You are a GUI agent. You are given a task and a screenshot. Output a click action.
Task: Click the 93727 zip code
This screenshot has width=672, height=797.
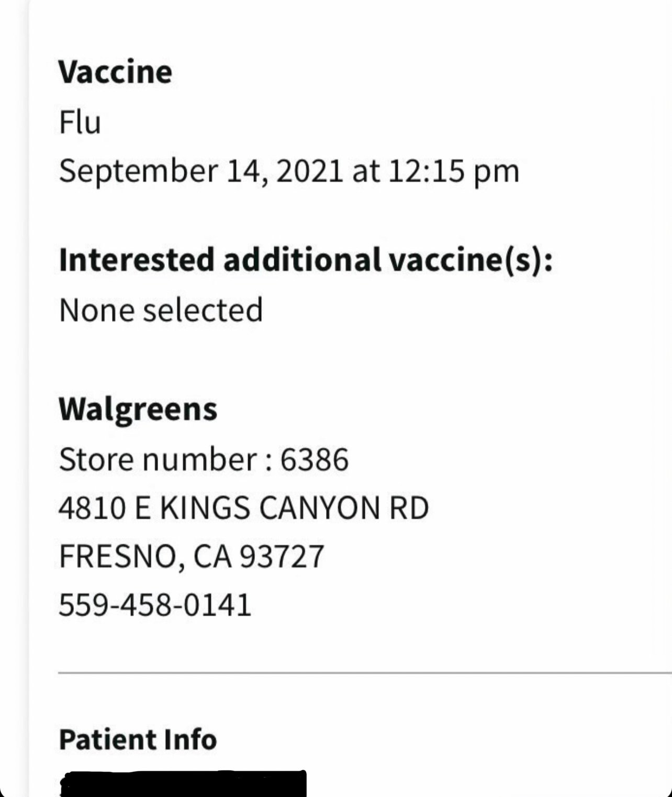(x=282, y=556)
